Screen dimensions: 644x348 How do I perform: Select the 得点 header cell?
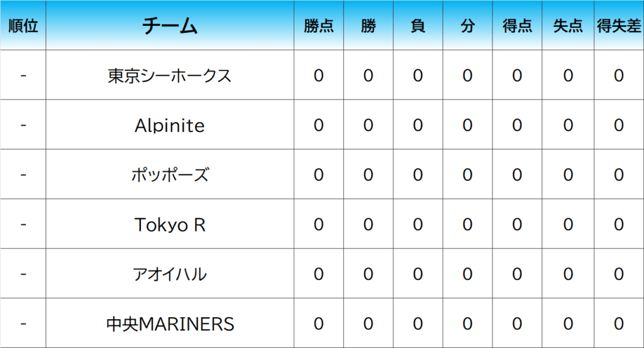(x=517, y=26)
